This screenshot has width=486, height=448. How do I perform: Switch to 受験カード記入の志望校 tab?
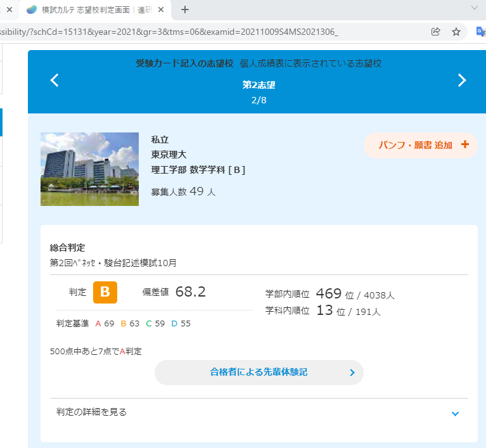pyautogui.click(x=184, y=63)
